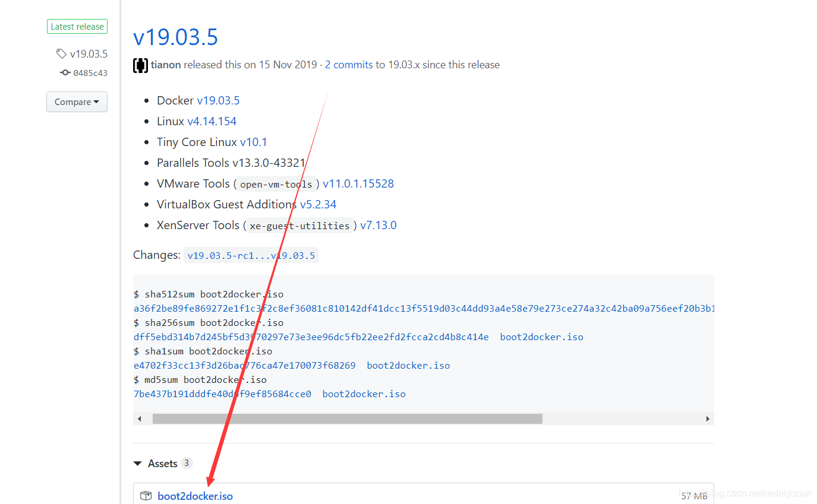Viewport: 817px width, 504px height.
Task: Open the Compare dropdown
Action: [x=77, y=102]
